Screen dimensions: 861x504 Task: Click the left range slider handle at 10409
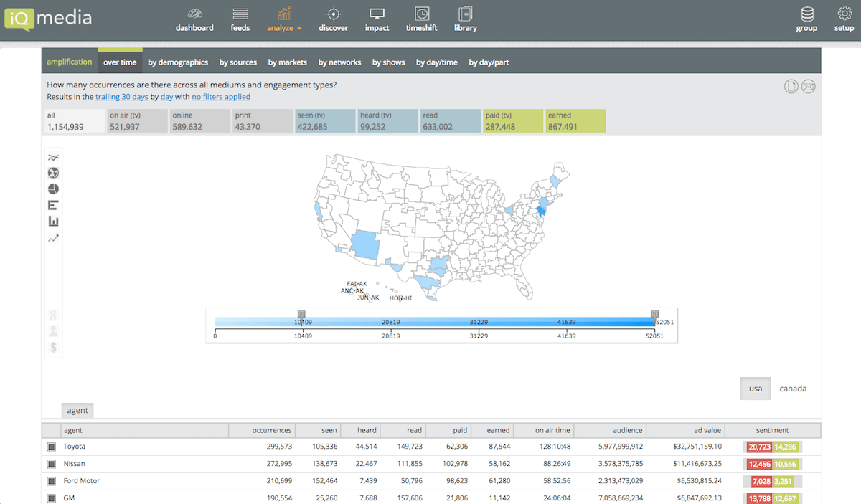coord(301,314)
